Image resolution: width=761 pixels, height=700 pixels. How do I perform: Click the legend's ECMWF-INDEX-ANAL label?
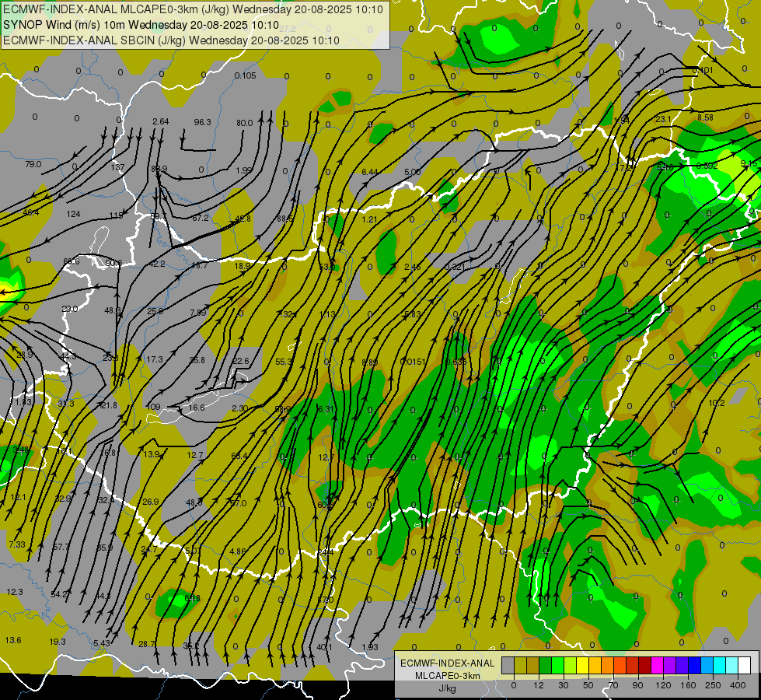click(x=448, y=663)
